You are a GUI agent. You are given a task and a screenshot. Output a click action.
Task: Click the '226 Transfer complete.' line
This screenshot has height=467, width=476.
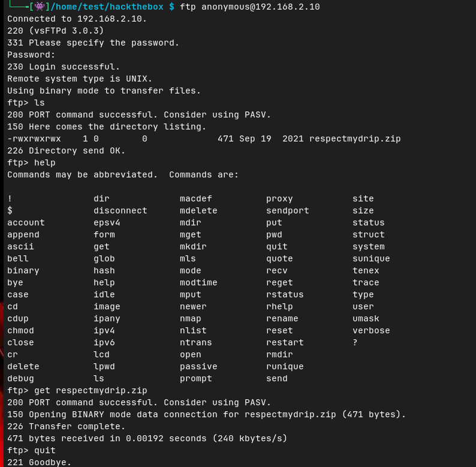[67, 426]
